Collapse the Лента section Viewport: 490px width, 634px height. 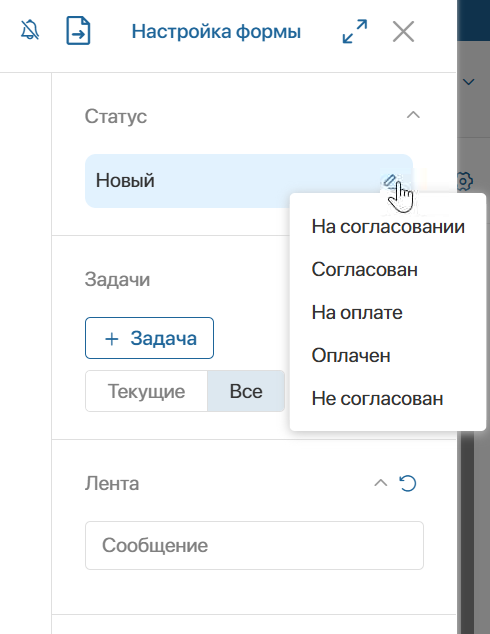[x=380, y=483]
